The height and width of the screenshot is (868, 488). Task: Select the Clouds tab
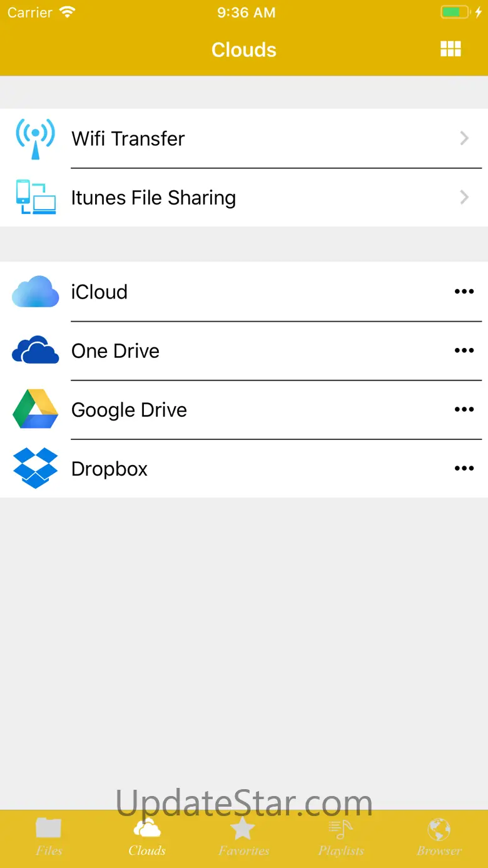[x=147, y=837]
